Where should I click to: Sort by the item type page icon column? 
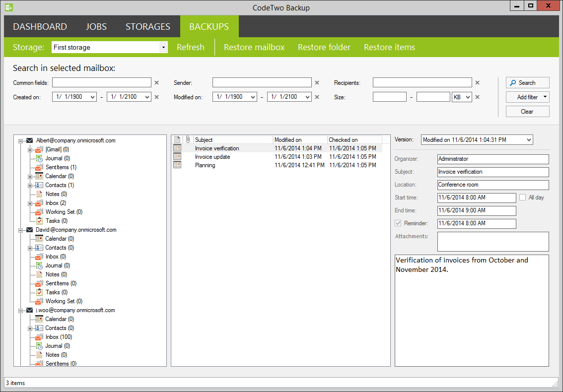pyautogui.click(x=177, y=139)
